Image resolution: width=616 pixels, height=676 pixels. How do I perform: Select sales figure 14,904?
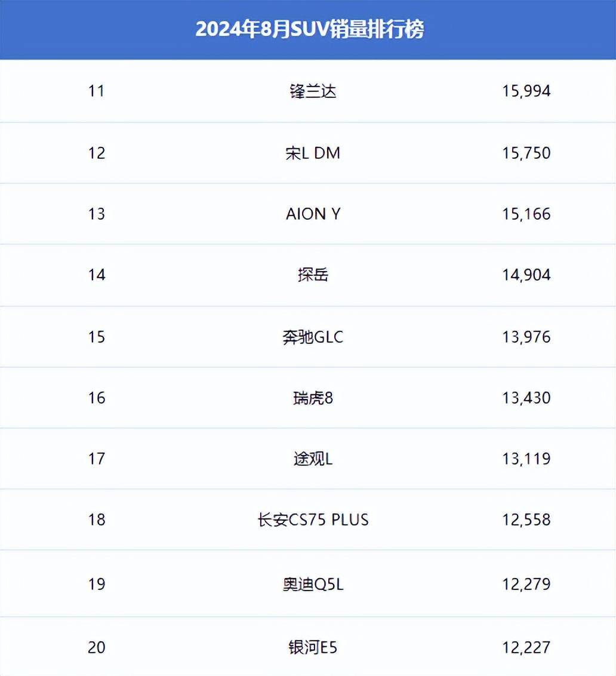pyautogui.click(x=526, y=275)
